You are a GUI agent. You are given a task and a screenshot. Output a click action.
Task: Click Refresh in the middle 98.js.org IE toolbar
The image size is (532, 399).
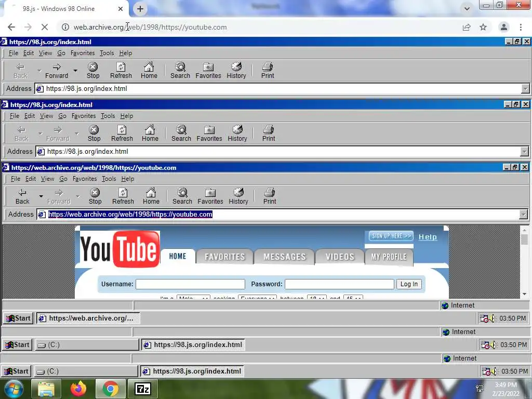click(122, 134)
